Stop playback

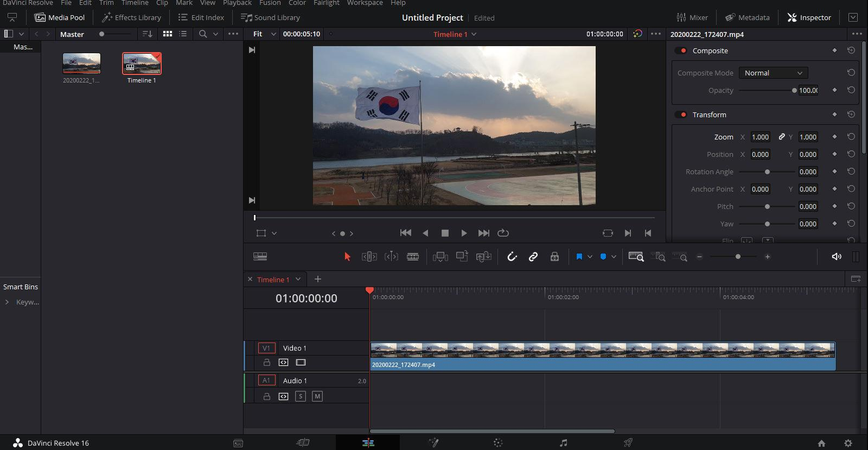point(445,233)
